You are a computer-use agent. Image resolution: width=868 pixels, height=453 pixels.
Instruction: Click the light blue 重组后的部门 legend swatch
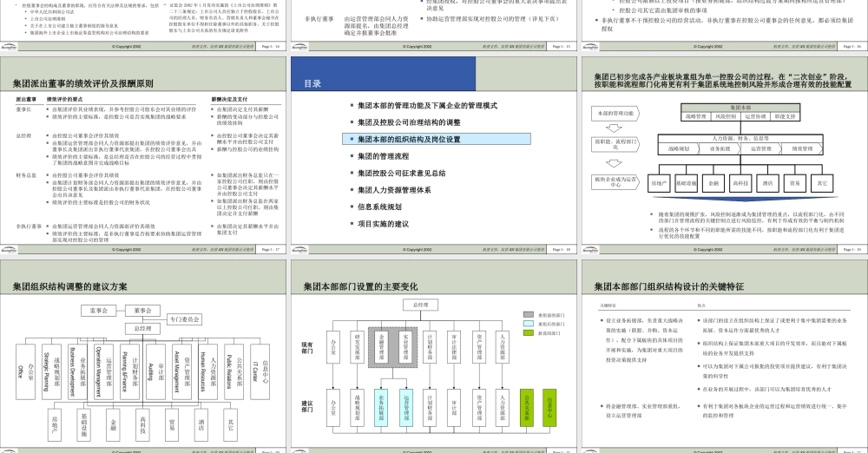click(528, 324)
